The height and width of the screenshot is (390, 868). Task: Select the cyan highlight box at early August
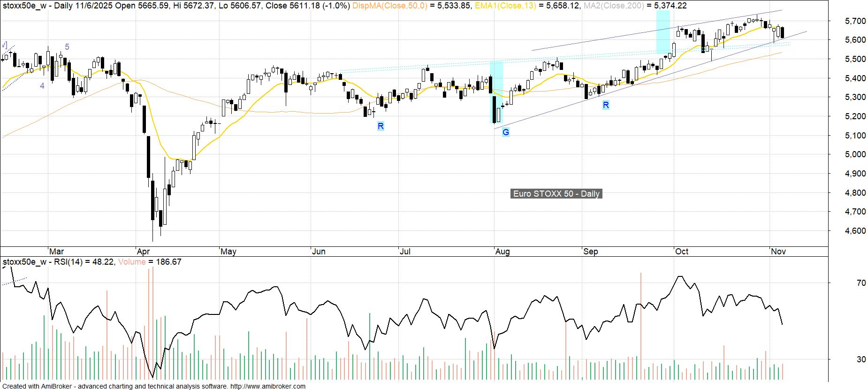[496, 92]
